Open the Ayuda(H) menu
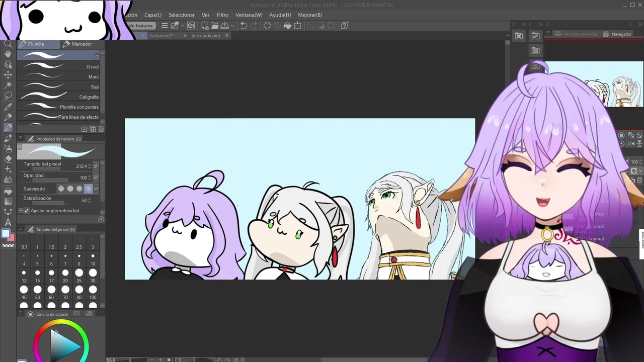The height and width of the screenshot is (362, 644). click(280, 15)
